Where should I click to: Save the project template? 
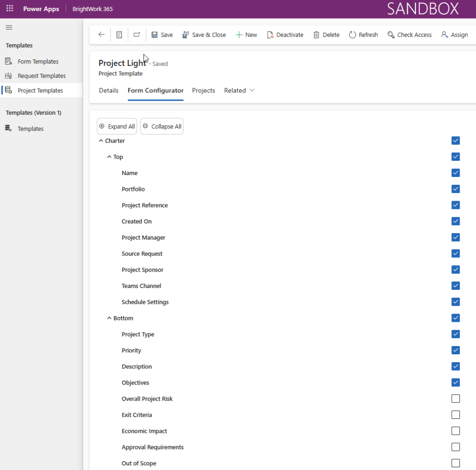[162, 35]
